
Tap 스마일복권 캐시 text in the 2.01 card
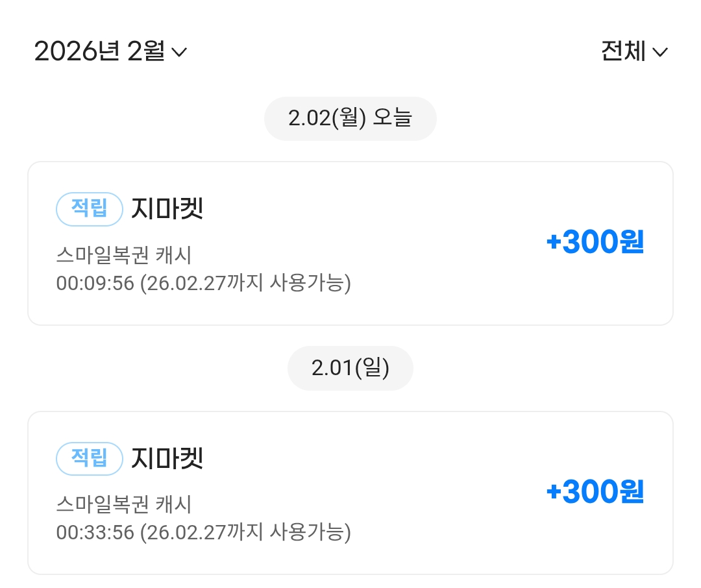point(124,504)
